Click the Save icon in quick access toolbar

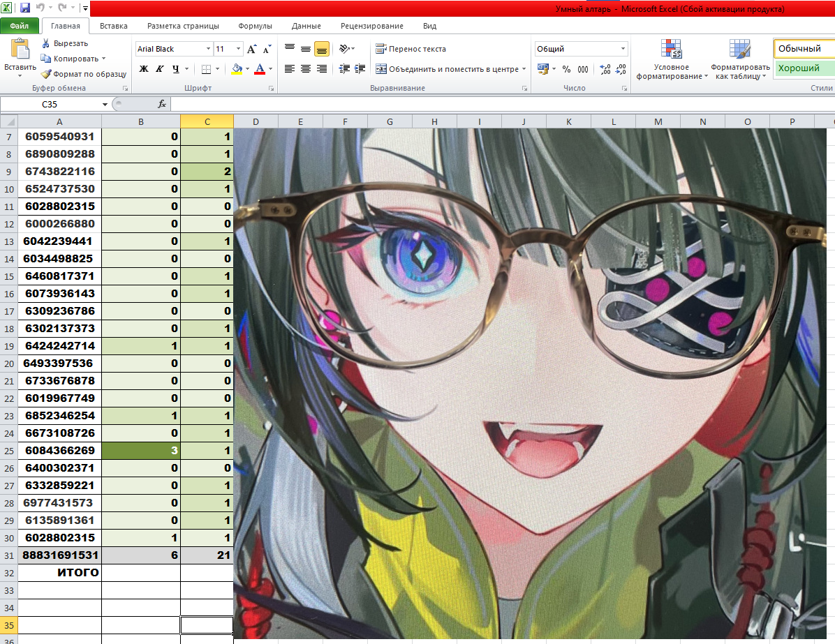[x=25, y=8]
